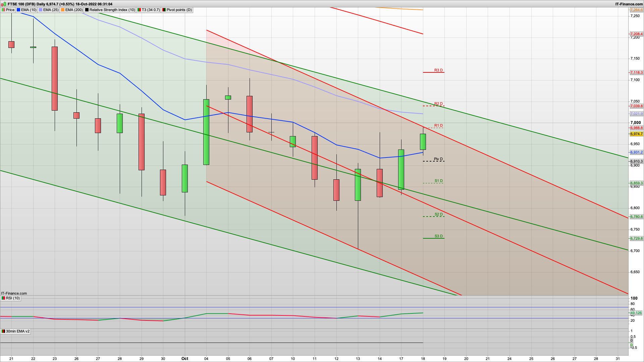Screen dimensions: 644x362
Task: Select the lavender 7,021.9 EMA 25 tag
Action: click(x=636, y=114)
